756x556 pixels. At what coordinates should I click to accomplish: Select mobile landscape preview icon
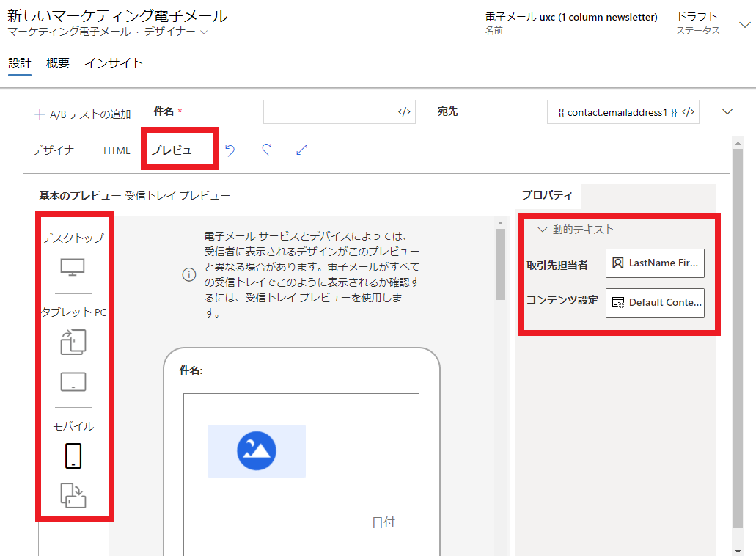pyautogui.click(x=73, y=495)
